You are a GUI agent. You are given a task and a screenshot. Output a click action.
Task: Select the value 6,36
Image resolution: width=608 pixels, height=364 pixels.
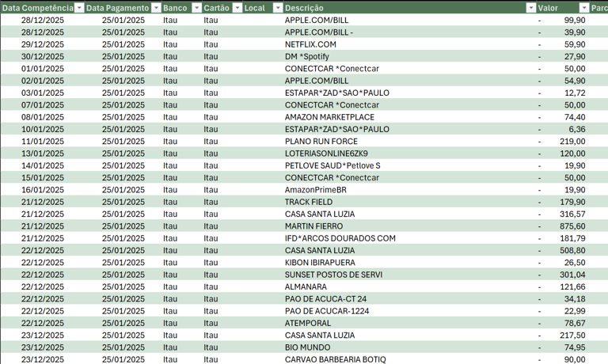(x=577, y=129)
